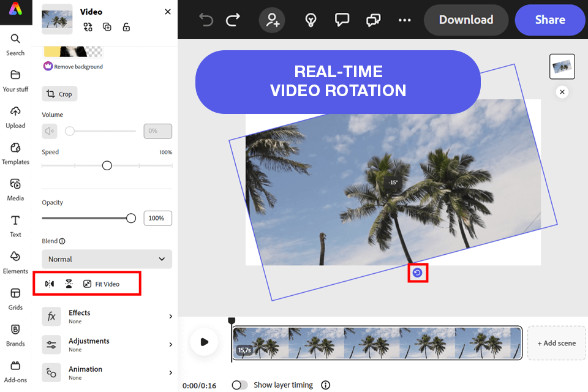Open Your stuff folder in sidebar

pos(15,81)
